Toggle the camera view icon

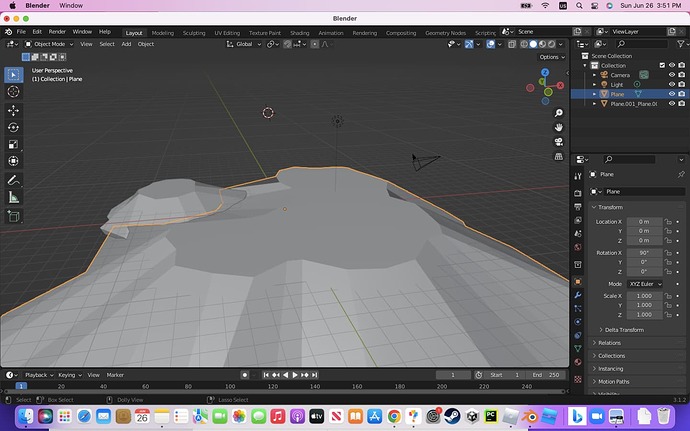click(558, 142)
